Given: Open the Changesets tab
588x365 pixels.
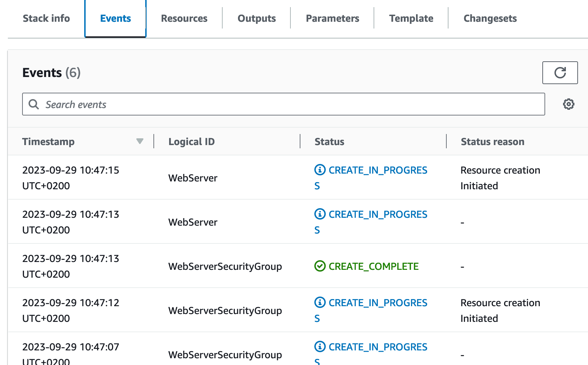Looking at the screenshot, I should (490, 18).
